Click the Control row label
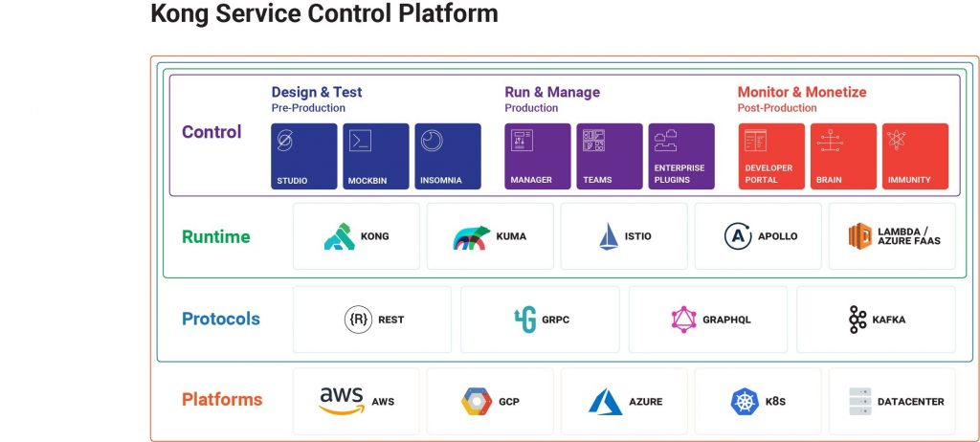 [212, 133]
